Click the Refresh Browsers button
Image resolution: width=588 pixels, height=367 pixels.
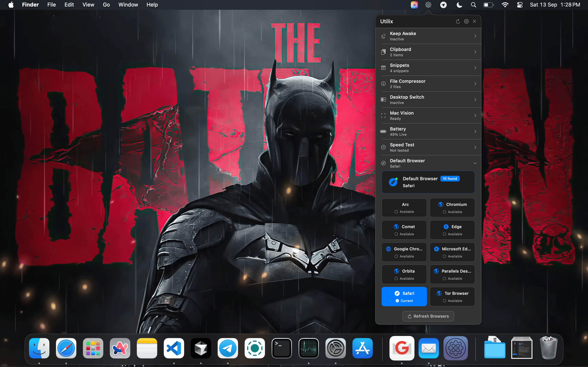point(428,316)
